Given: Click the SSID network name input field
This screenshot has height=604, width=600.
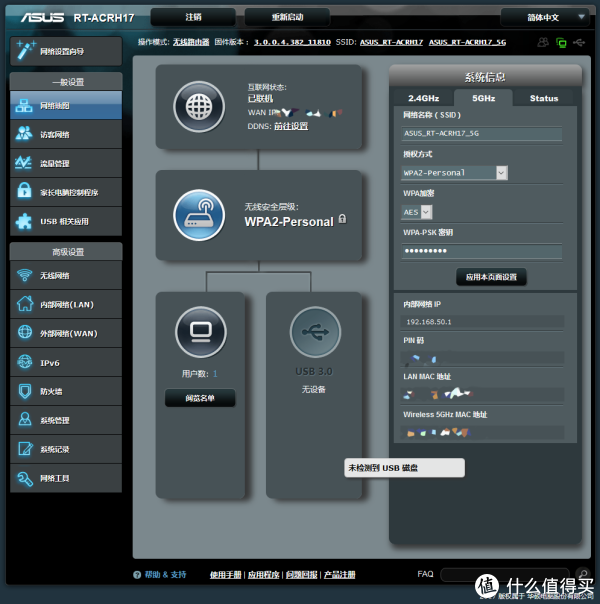Looking at the screenshot, I should pyautogui.click(x=481, y=133).
